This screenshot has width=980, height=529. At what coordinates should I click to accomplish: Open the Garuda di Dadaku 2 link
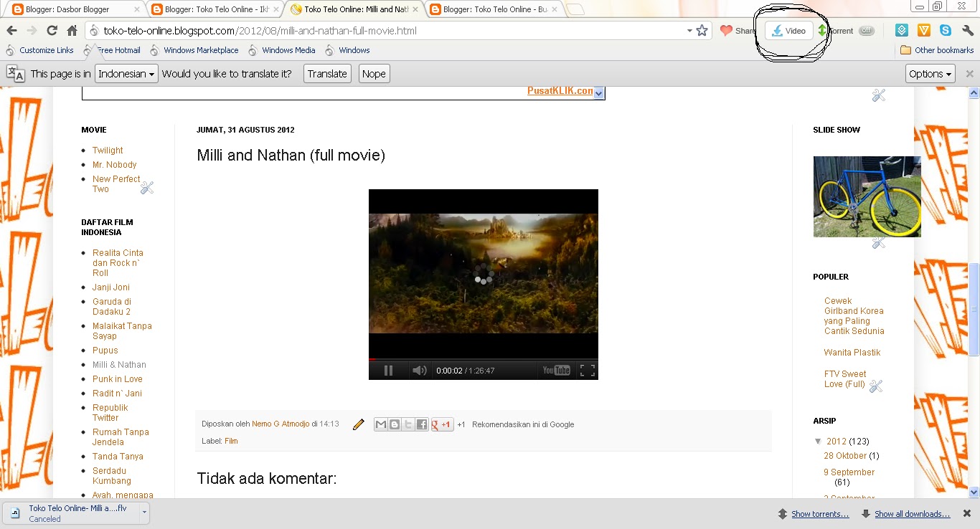tap(112, 307)
